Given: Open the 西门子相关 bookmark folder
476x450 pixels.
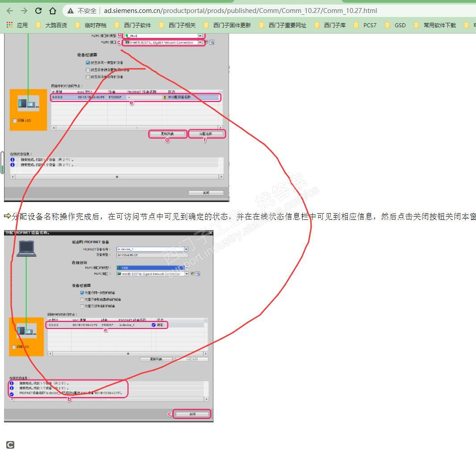Looking at the screenshot, I should [177, 25].
